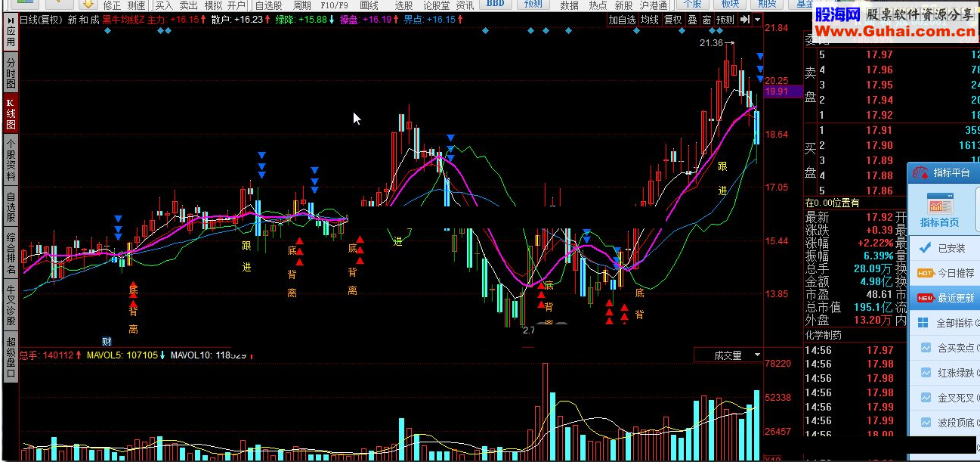980x462 pixels.
Task: Toggle 复权 price adjustment
Action: pyautogui.click(x=673, y=20)
